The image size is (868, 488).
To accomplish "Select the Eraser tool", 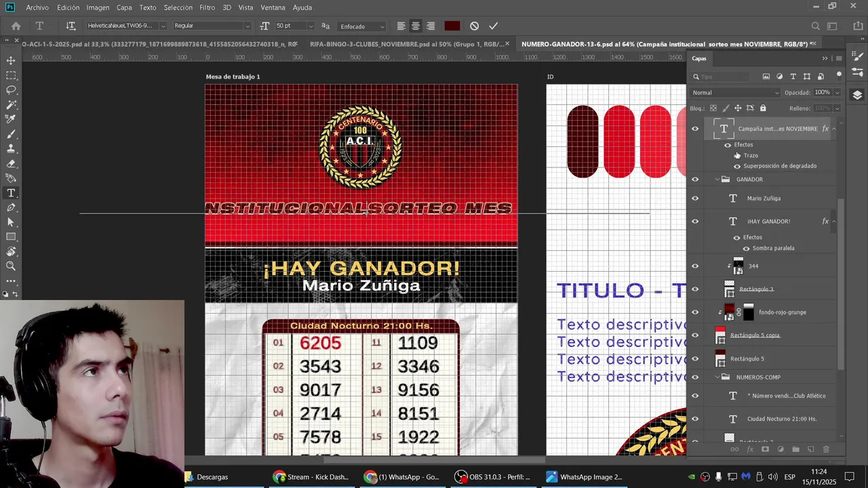I will click(x=11, y=163).
